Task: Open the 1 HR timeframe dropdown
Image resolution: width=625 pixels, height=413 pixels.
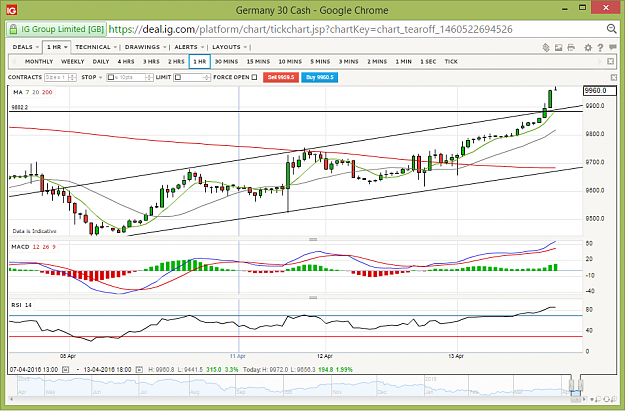Action: coord(57,47)
